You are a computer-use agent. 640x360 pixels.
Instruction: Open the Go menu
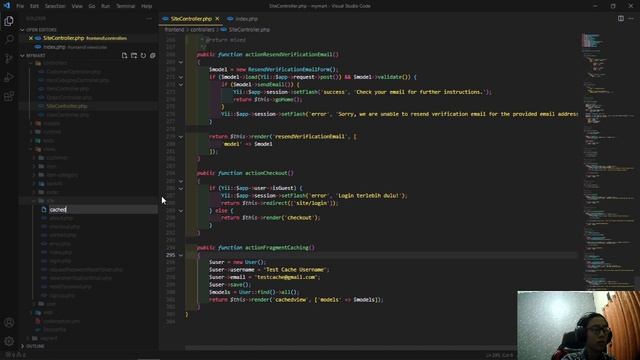pyautogui.click(x=92, y=6)
